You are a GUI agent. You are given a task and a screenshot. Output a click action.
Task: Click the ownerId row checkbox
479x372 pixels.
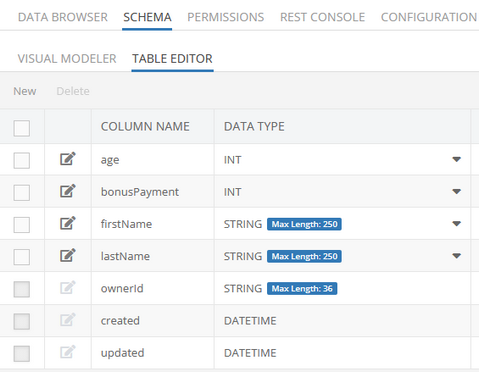coord(22,289)
